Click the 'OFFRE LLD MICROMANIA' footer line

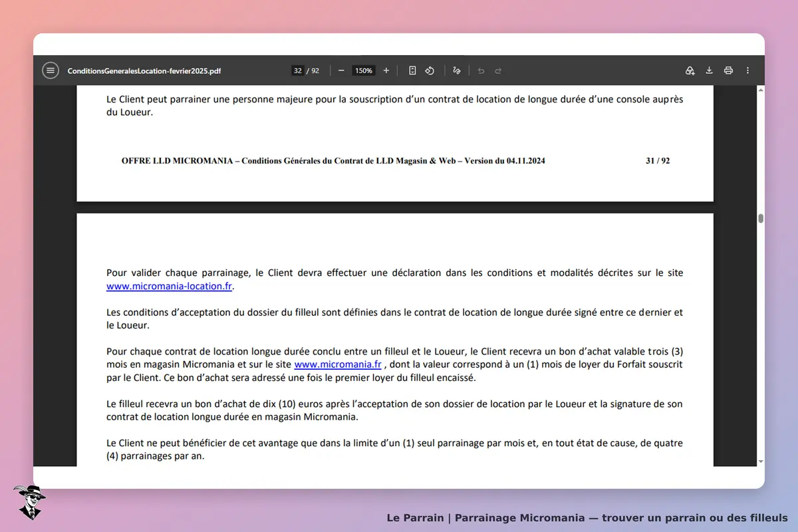333,161
